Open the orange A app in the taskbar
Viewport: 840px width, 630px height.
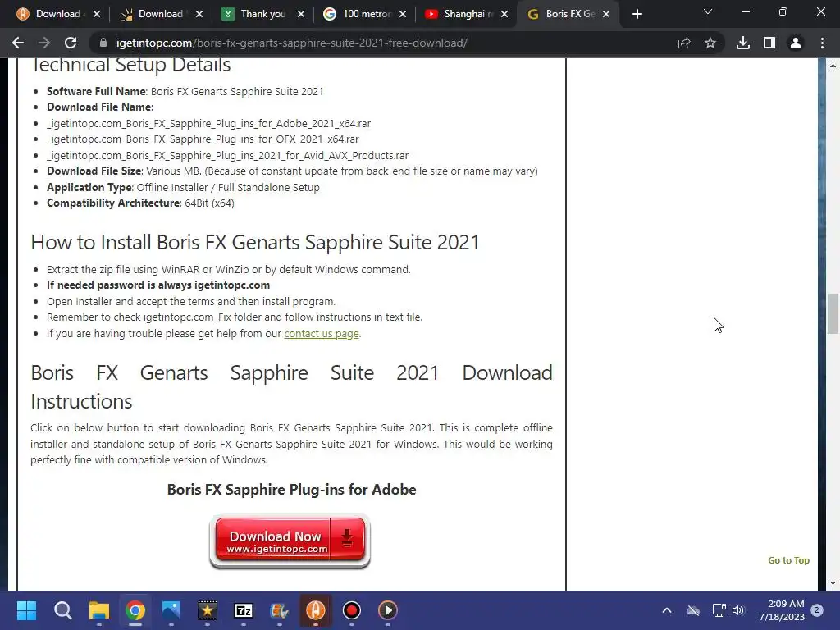(x=316, y=610)
